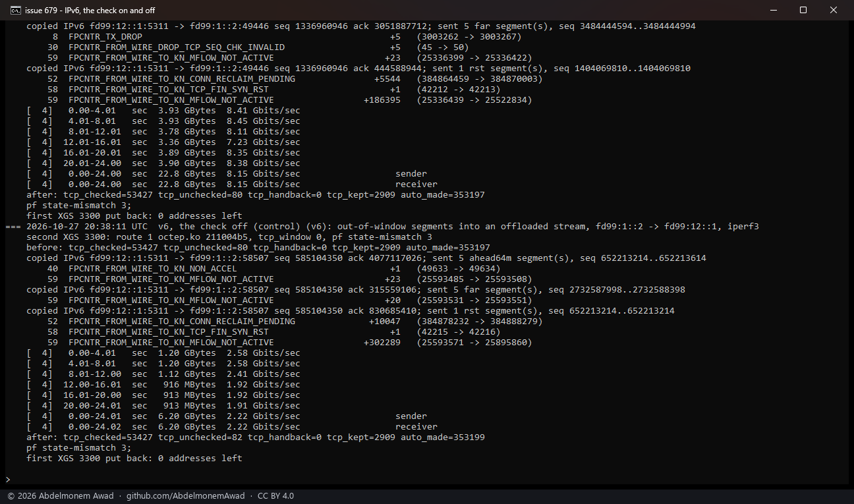Click the FPCNTR_FROM_WIRE_TO_KN_NON_ACCEL counter name
Screen dimensions: 854x504
[x=153, y=269]
